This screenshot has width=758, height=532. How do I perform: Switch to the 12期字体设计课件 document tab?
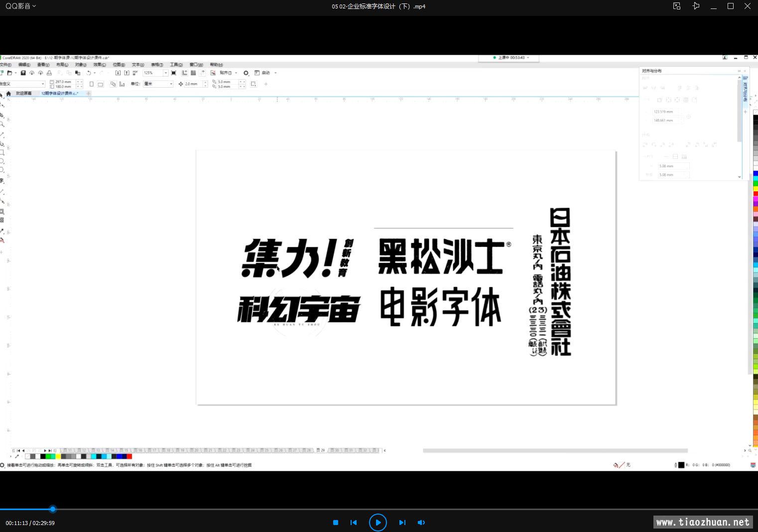tap(60, 93)
